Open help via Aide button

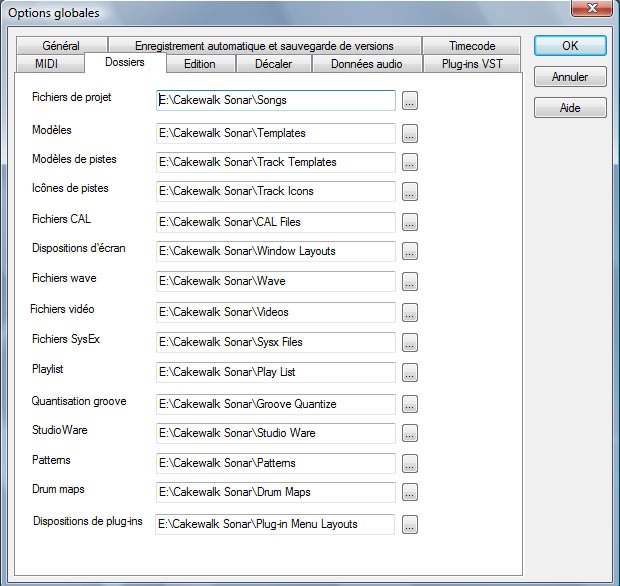tap(570, 108)
